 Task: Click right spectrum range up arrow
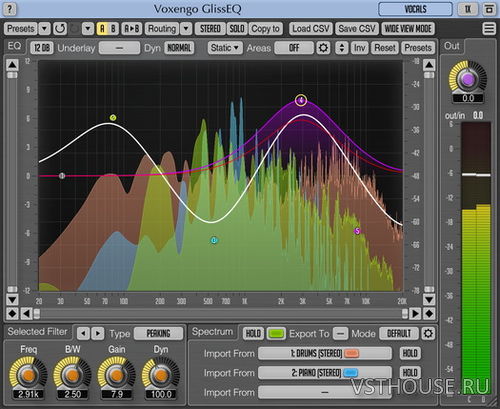tap(429, 65)
